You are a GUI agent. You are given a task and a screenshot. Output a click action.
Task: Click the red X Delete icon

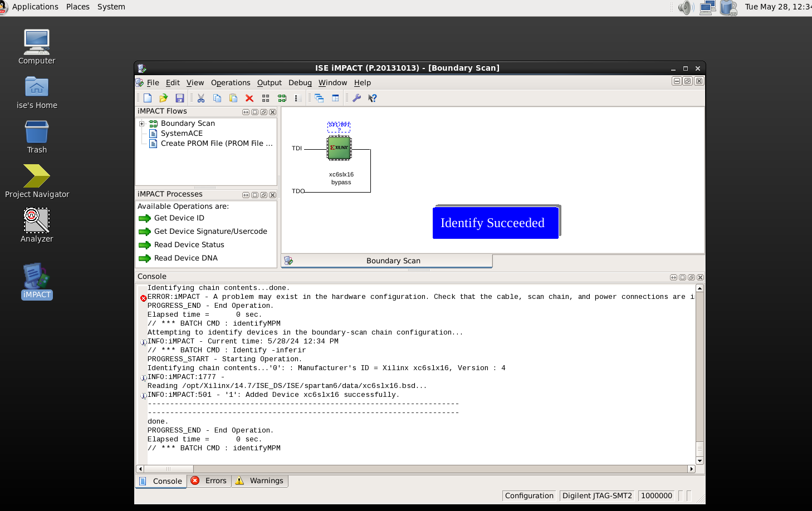tap(250, 98)
